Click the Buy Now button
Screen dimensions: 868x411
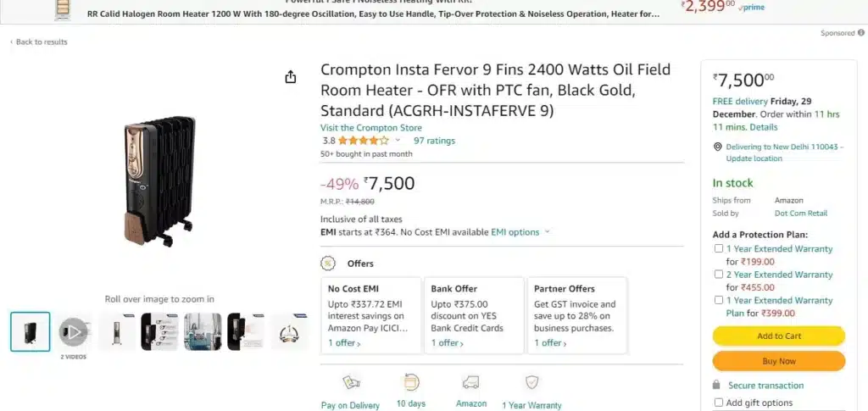point(779,361)
